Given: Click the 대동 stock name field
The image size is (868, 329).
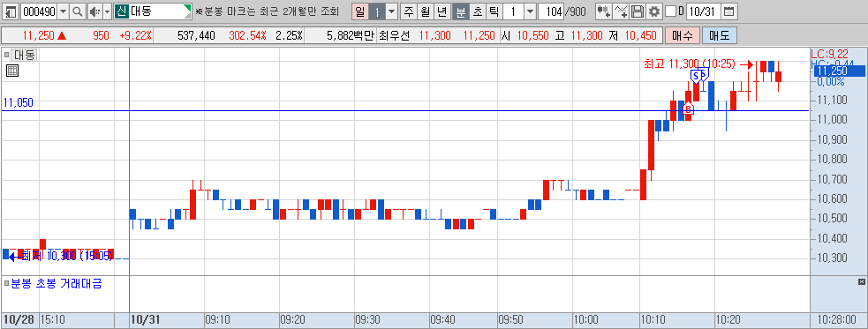Looking at the screenshot, I should pyautogui.click(x=153, y=11).
